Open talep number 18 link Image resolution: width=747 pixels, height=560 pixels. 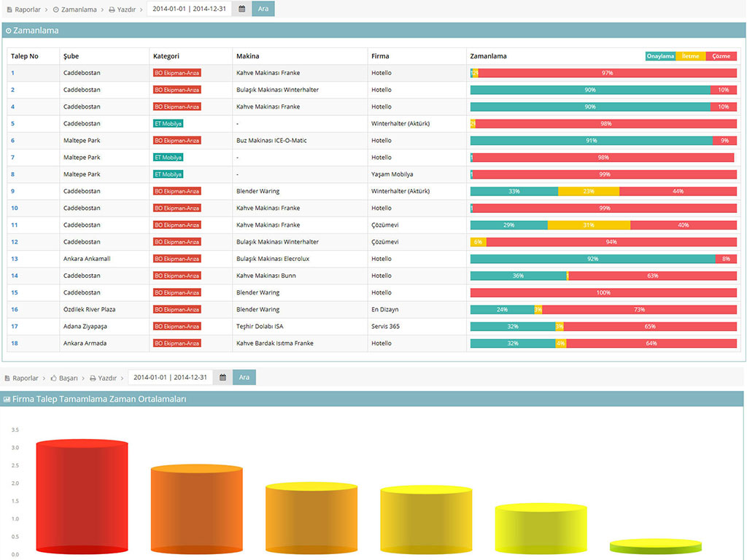[15, 343]
